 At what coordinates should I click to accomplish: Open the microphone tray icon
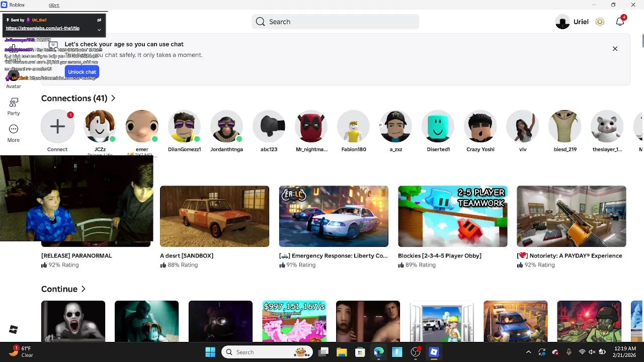pos(569,352)
